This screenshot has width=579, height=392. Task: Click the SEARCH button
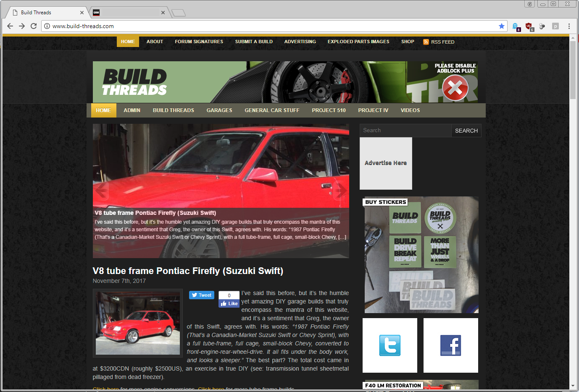point(466,131)
